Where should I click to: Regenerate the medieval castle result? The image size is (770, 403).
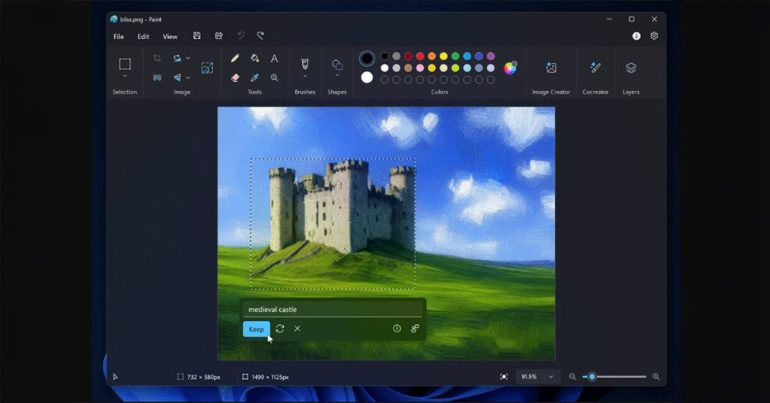(x=280, y=328)
